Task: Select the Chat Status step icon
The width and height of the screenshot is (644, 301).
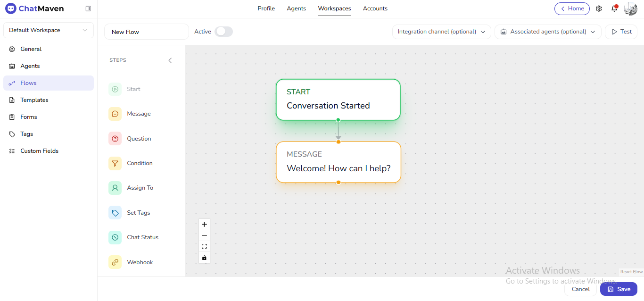Action: click(115, 237)
